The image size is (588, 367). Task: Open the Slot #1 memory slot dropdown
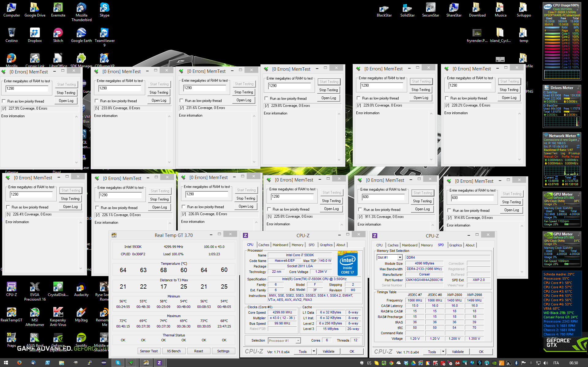(x=400, y=257)
